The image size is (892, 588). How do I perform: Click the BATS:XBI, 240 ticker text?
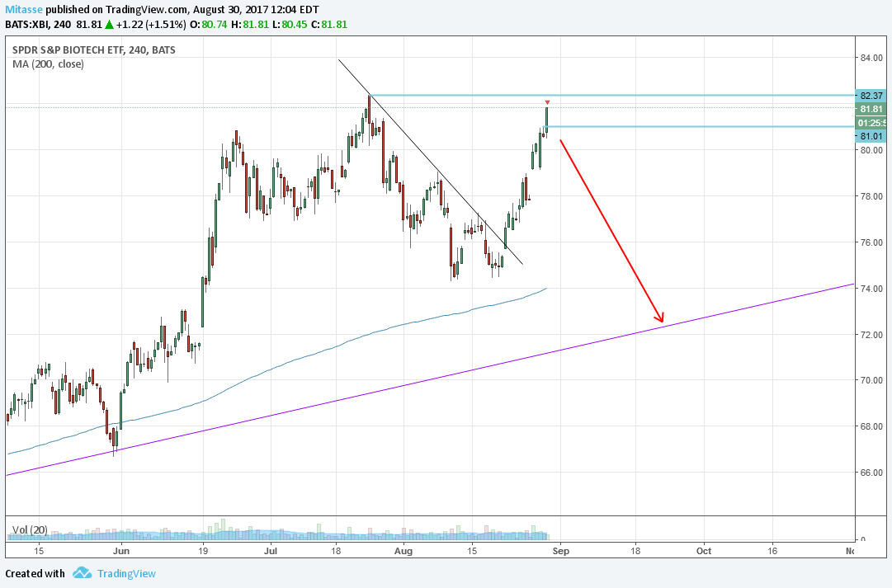click(x=38, y=25)
